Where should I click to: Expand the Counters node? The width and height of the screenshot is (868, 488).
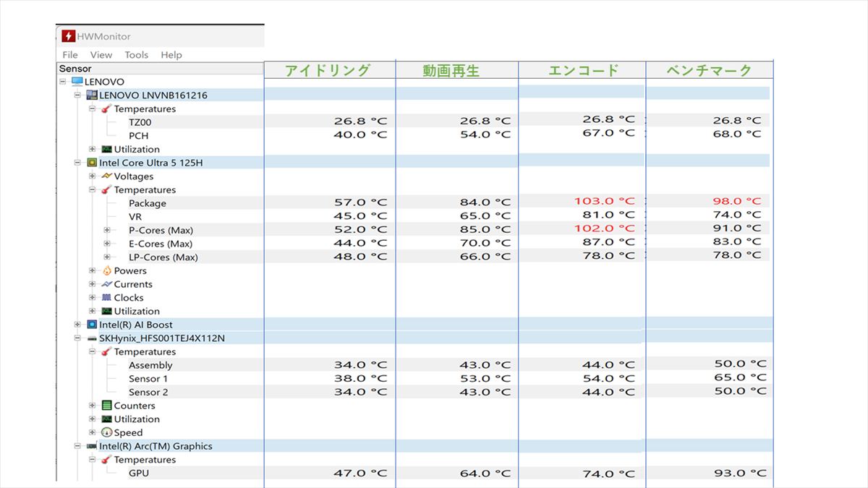(x=92, y=406)
